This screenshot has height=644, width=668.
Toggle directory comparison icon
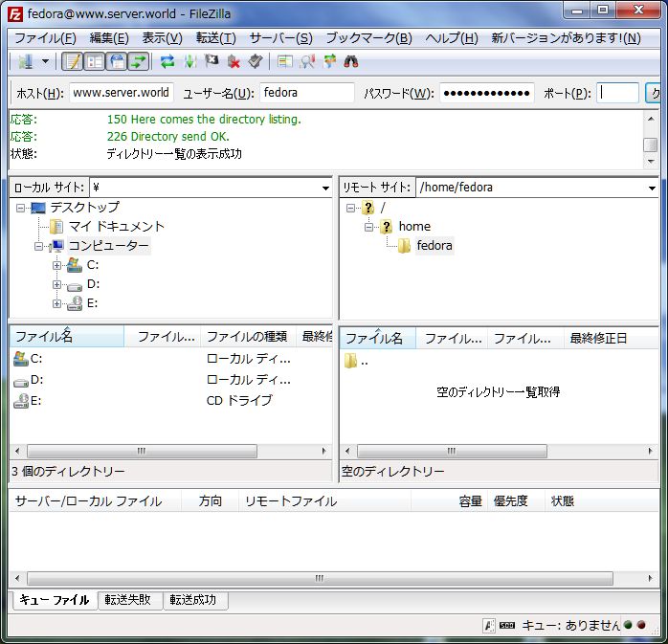click(307, 62)
